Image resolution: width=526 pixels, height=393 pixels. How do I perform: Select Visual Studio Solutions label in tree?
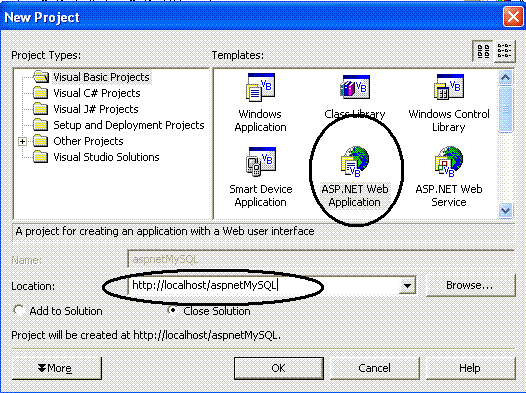(106, 157)
